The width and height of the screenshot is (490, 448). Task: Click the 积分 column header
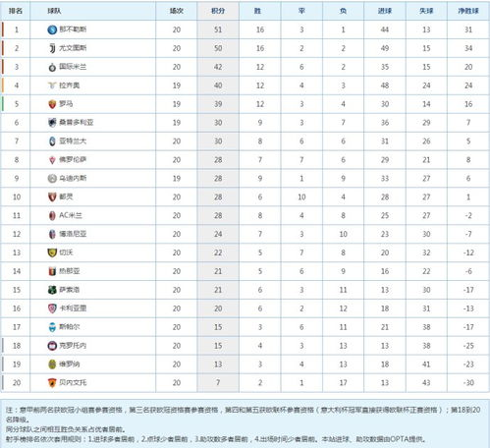[218, 11]
